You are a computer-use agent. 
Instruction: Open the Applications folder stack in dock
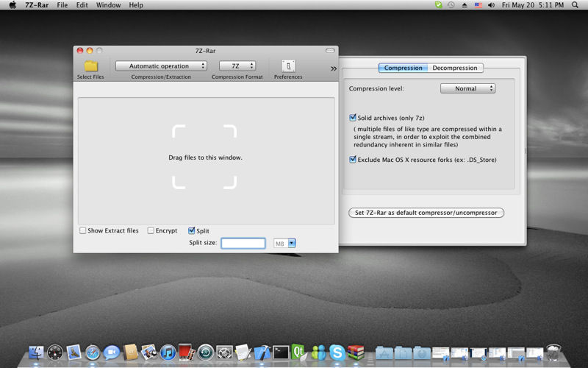(x=384, y=353)
